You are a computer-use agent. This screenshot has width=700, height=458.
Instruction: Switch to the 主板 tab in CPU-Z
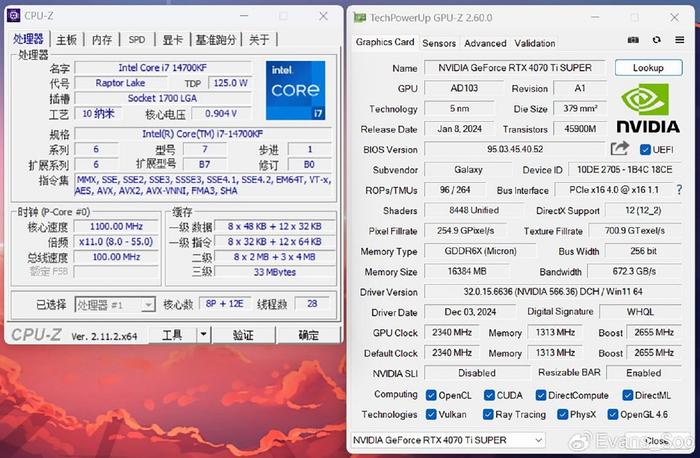67,40
